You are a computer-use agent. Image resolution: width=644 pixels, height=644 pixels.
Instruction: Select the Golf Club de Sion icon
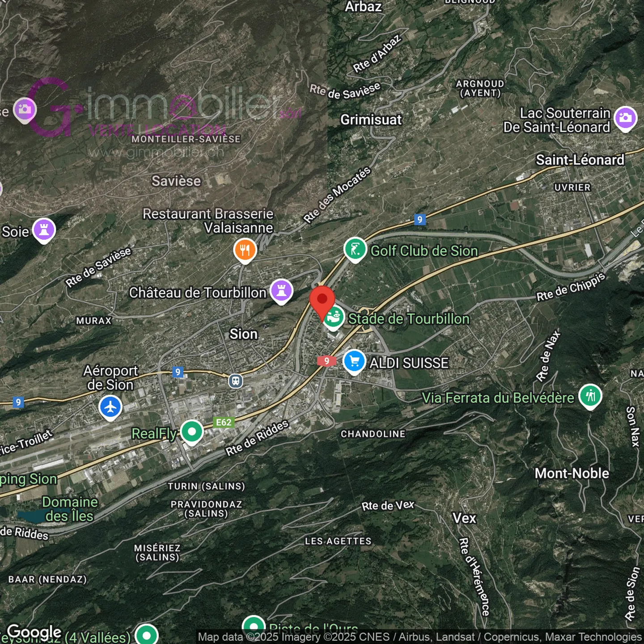[x=355, y=249]
